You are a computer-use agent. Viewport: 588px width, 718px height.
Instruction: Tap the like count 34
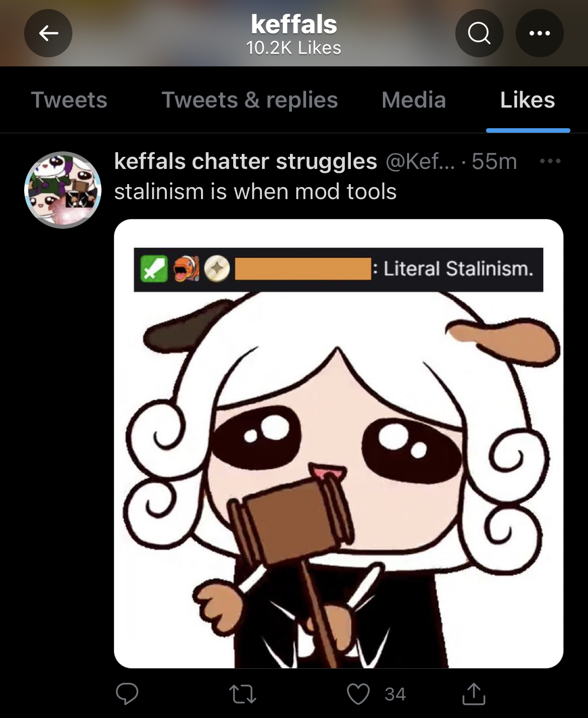coord(395,694)
